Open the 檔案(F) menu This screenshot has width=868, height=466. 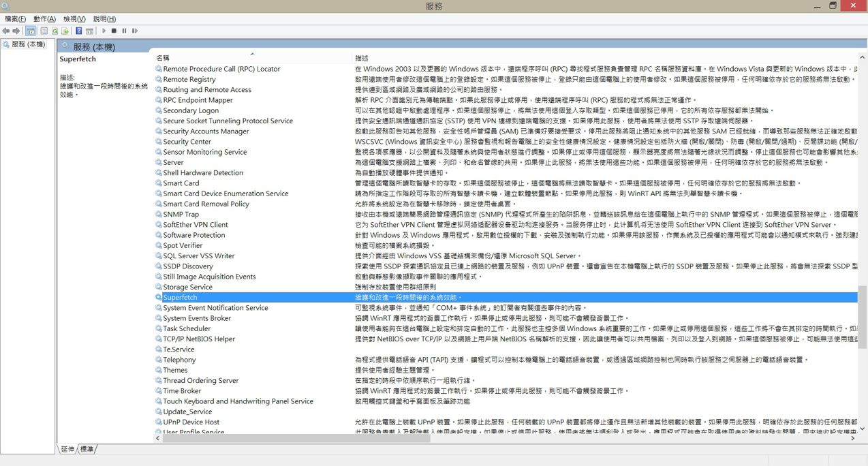(15, 18)
